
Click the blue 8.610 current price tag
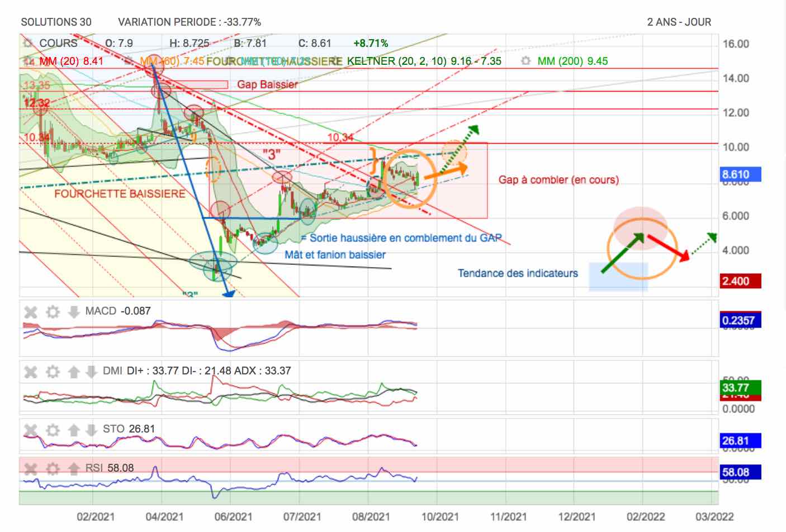point(741,175)
